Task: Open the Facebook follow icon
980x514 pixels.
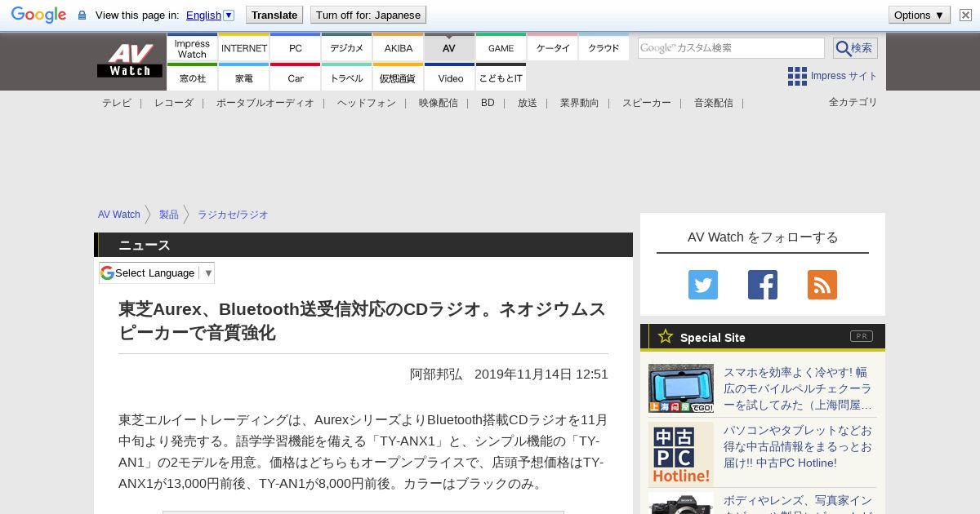Action: point(763,285)
